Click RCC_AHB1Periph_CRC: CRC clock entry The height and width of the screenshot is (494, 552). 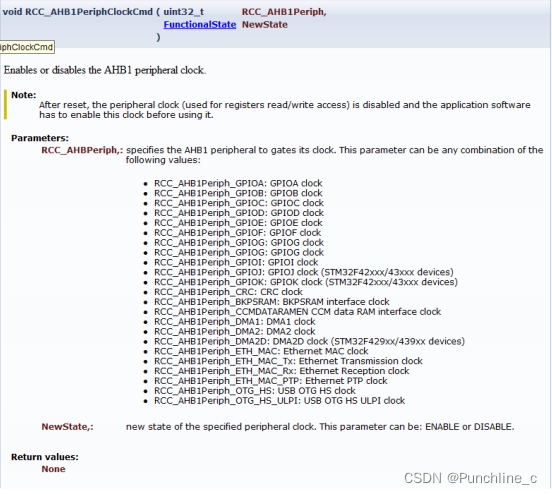pyautogui.click(x=228, y=292)
